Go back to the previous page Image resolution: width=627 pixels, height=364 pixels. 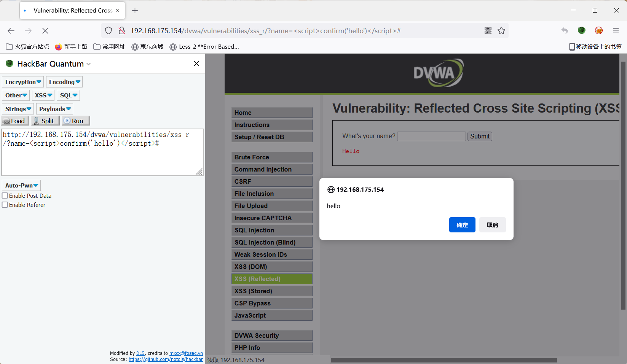click(11, 31)
